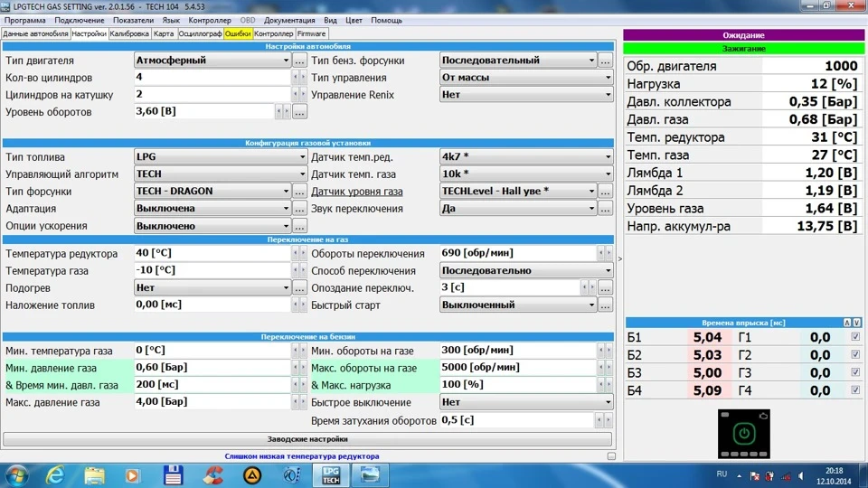Screen dimensions: 868x488
Task: Click the Макс. давление газа value field
Action: pyautogui.click(x=212, y=402)
